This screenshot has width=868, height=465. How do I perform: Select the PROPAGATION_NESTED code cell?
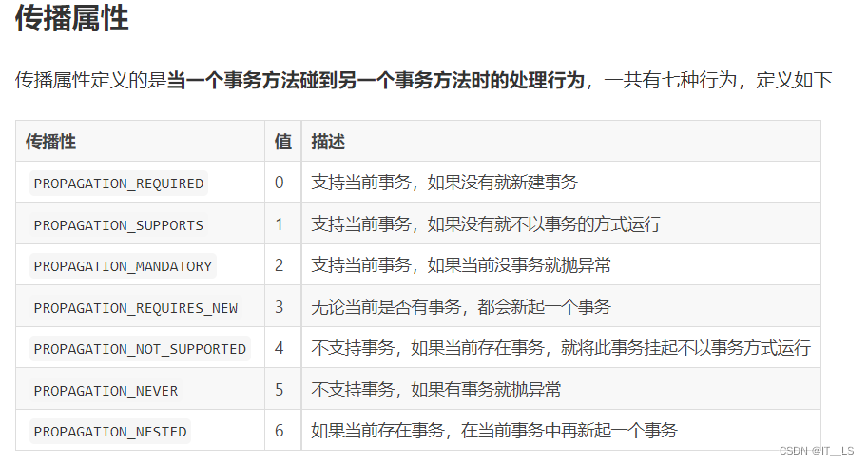(110, 431)
